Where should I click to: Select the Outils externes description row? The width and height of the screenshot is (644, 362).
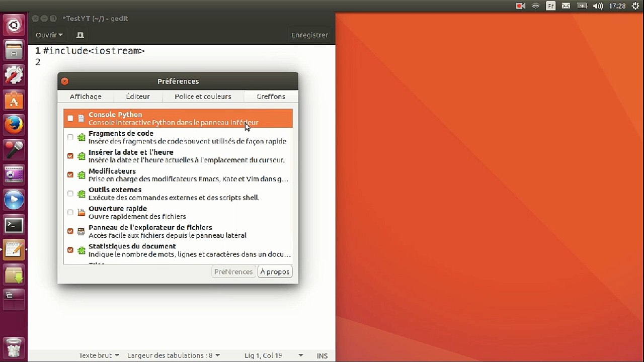174,198
